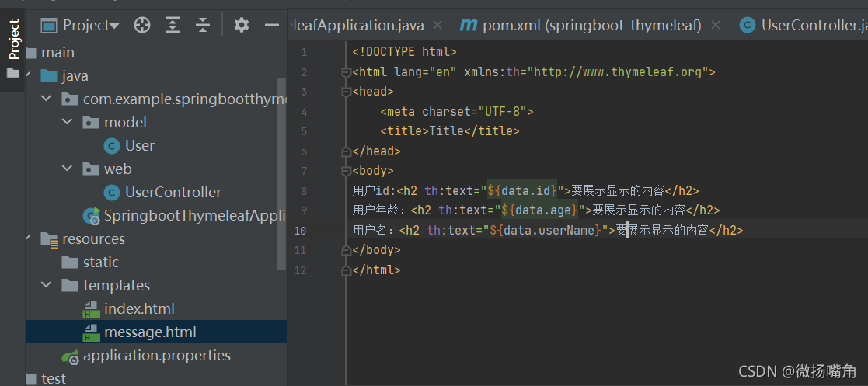This screenshot has width=868, height=386.
Task: Click the Expand All icon in Project panel
Action: point(173,25)
